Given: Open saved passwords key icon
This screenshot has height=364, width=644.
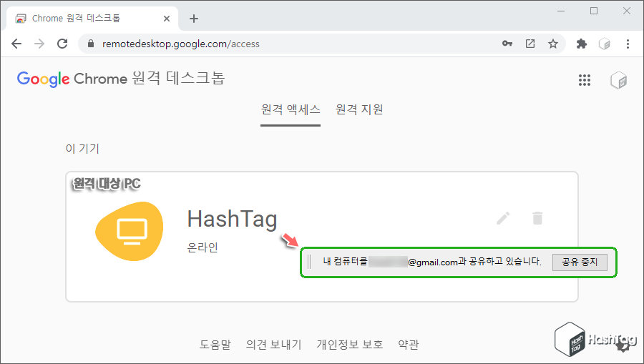Looking at the screenshot, I should pos(507,44).
